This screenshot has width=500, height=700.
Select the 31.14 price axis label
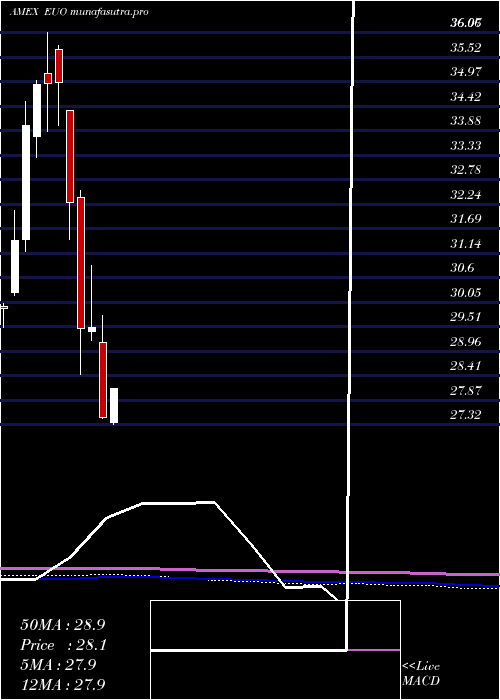coord(466,244)
